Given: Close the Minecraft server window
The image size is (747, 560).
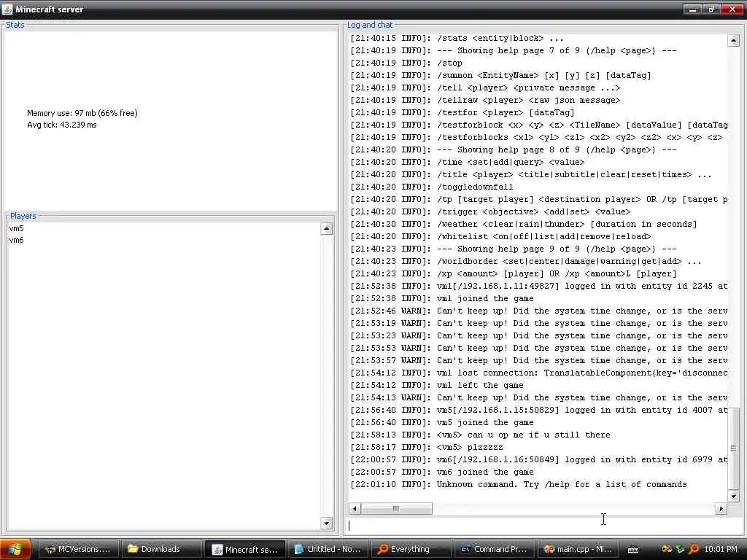Looking at the screenshot, I should [x=732, y=9].
